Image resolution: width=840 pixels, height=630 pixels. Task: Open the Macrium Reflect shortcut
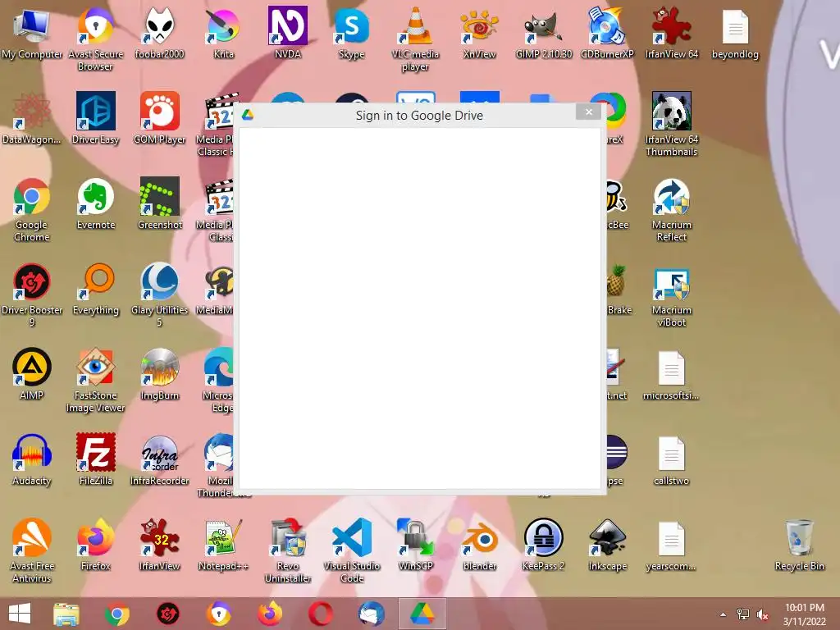[x=671, y=209]
